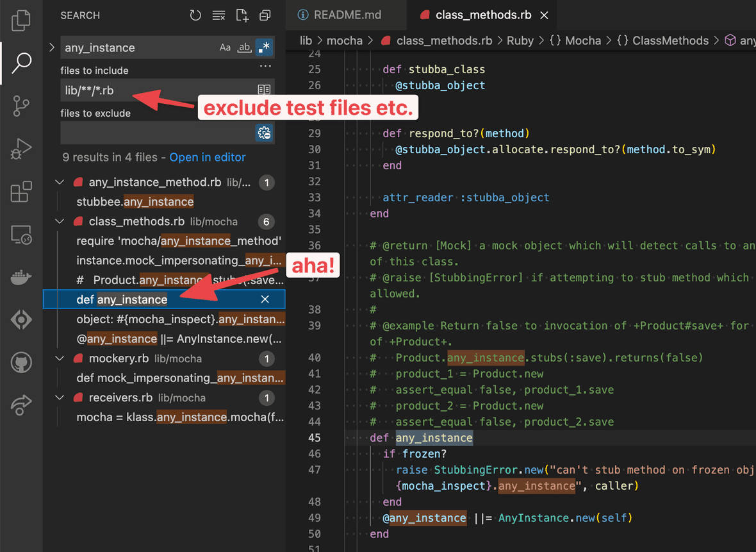Open the Source Control view
The height and width of the screenshot is (552, 756).
(21, 105)
